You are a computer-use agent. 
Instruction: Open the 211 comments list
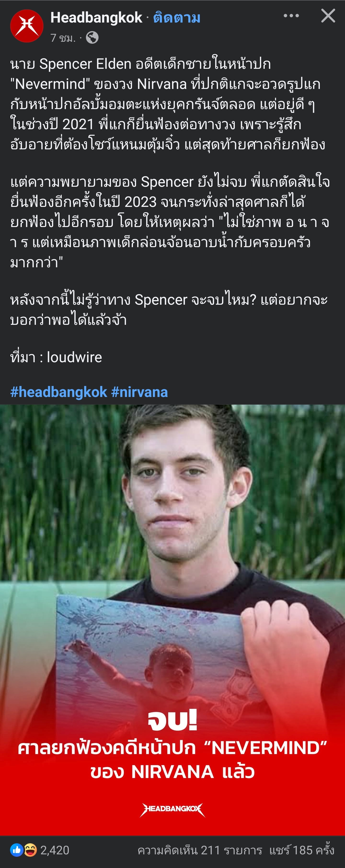[200, 851]
